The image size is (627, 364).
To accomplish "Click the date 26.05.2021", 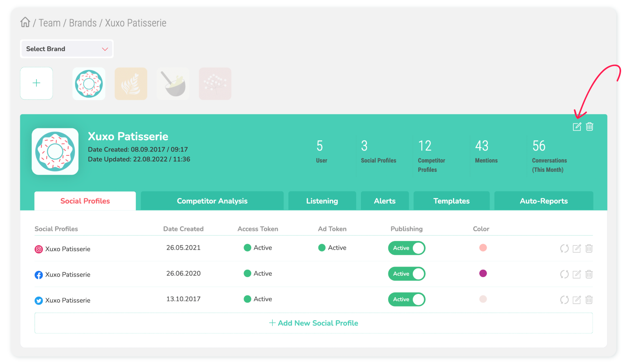I will (x=183, y=248).
